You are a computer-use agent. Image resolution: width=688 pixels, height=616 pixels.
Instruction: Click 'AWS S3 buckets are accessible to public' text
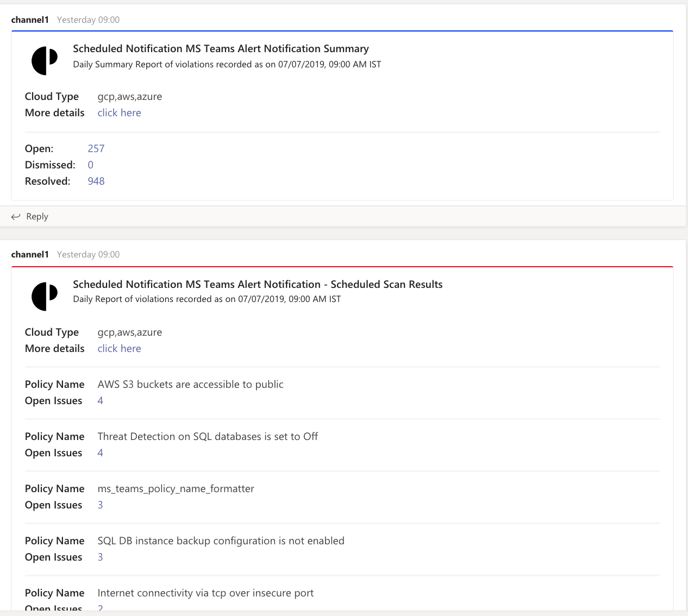pyautogui.click(x=190, y=384)
